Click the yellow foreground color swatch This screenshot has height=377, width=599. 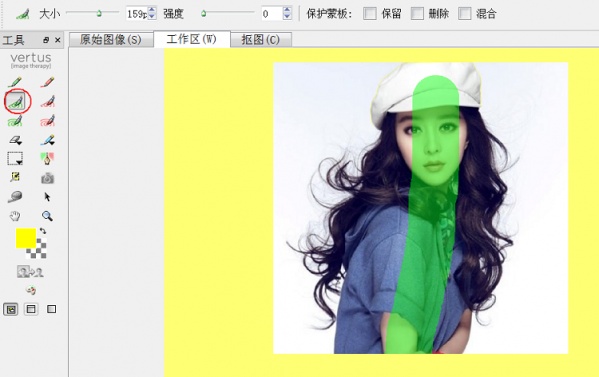click(26, 238)
